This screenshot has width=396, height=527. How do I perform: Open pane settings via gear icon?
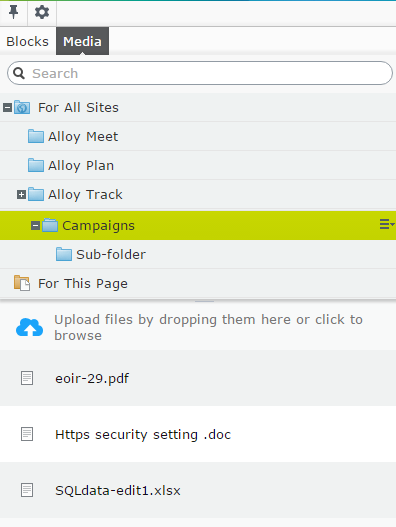pos(42,12)
